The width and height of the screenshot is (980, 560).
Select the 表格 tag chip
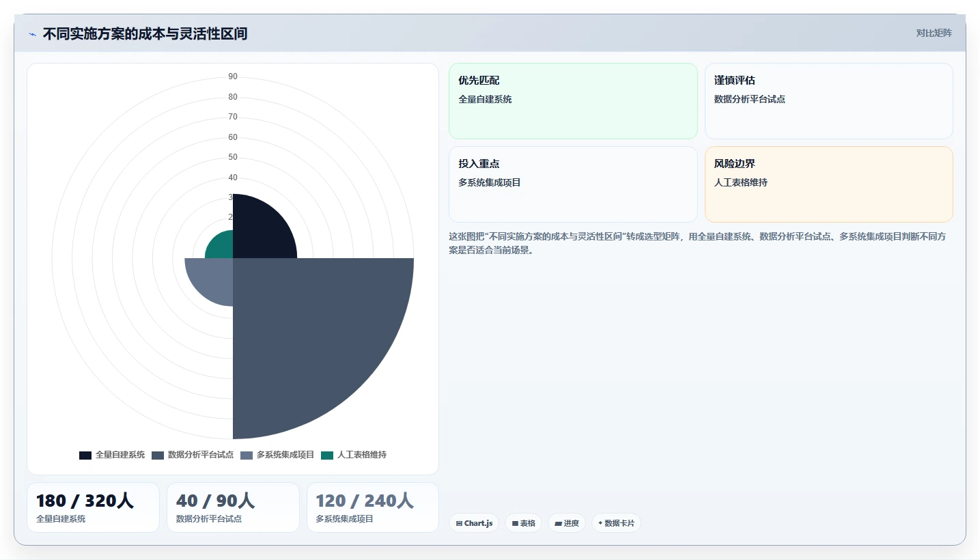pyautogui.click(x=524, y=523)
